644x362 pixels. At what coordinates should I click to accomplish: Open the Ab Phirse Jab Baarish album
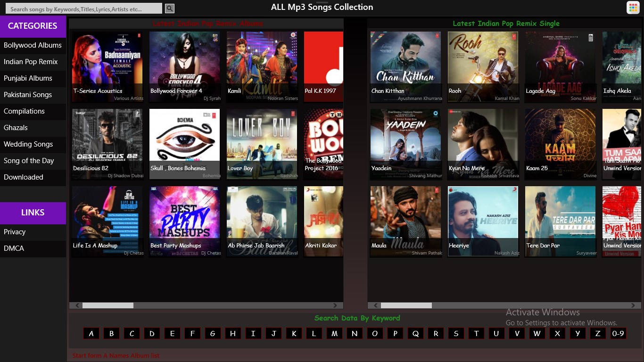point(262,222)
